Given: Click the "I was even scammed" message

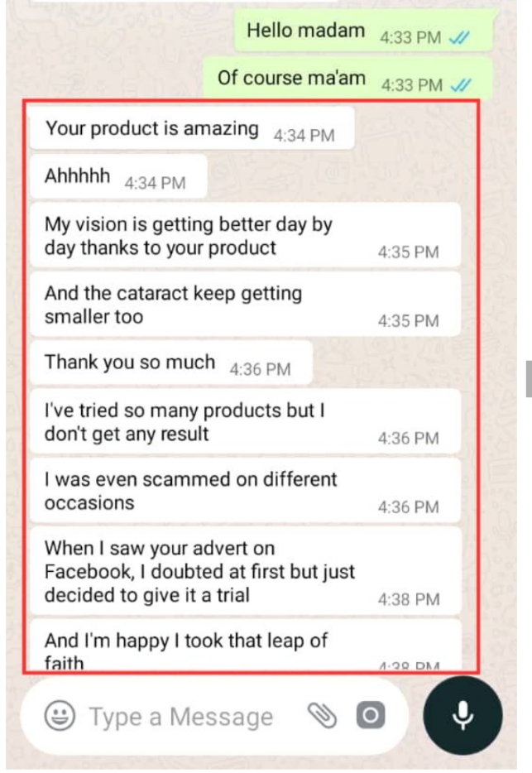Looking at the screenshot, I should coord(191,491).
